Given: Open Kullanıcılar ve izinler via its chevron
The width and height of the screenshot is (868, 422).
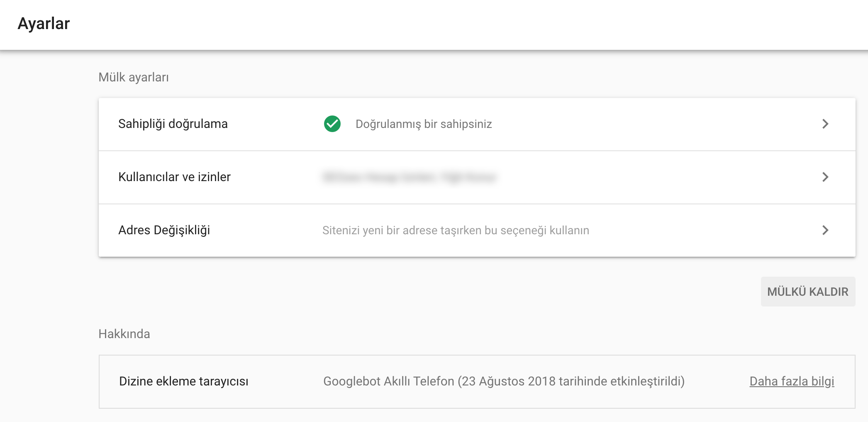Looking at the screenshot, I should [825, 177].
